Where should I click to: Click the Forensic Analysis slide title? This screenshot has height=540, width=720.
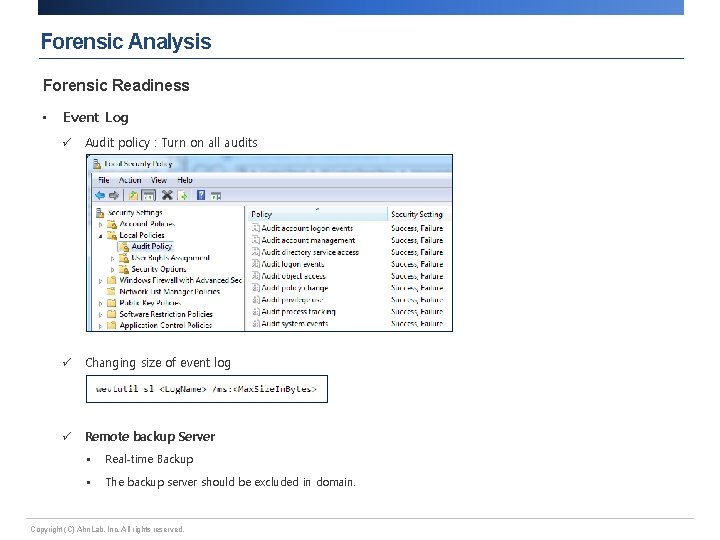(126, 41)
